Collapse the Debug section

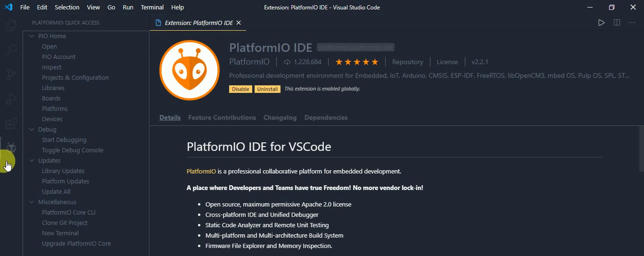point(32,129)
